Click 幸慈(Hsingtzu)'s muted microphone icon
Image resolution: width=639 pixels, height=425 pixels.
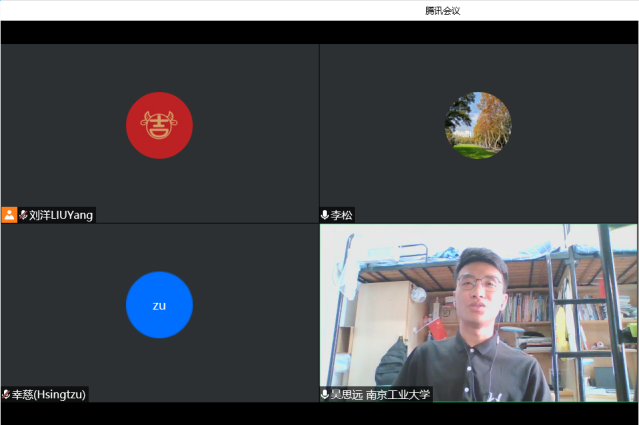point(6,395)
